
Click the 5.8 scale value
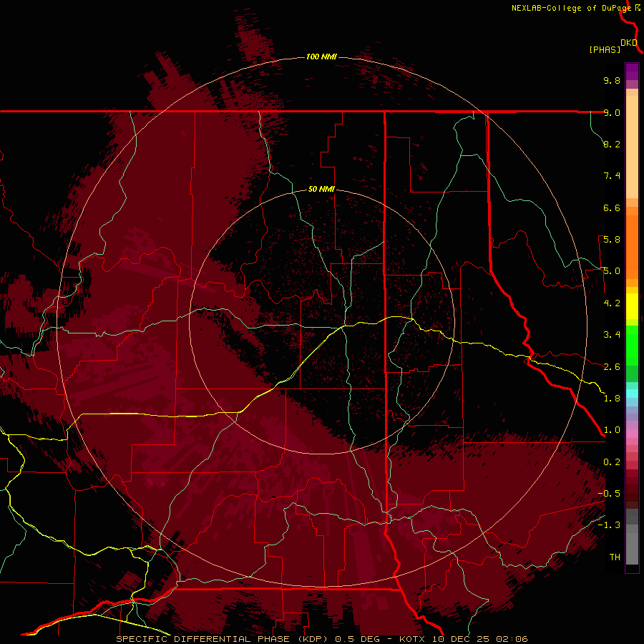612,240
